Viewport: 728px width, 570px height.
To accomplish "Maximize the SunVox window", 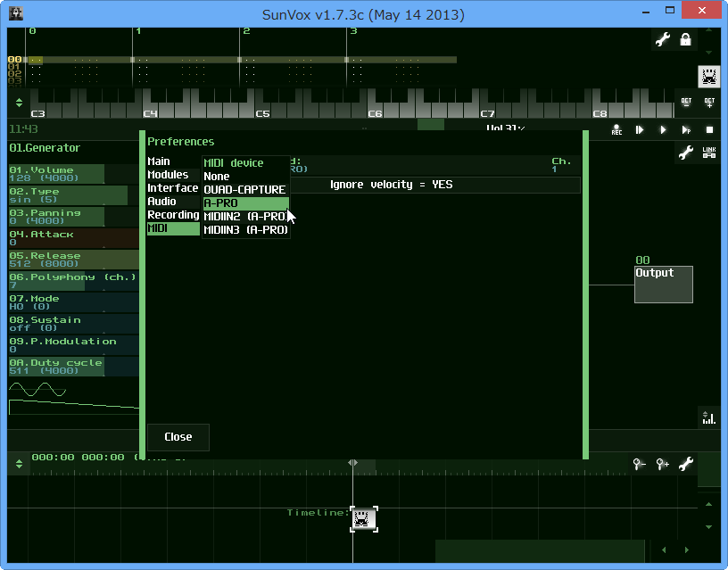I will point(669,10).
